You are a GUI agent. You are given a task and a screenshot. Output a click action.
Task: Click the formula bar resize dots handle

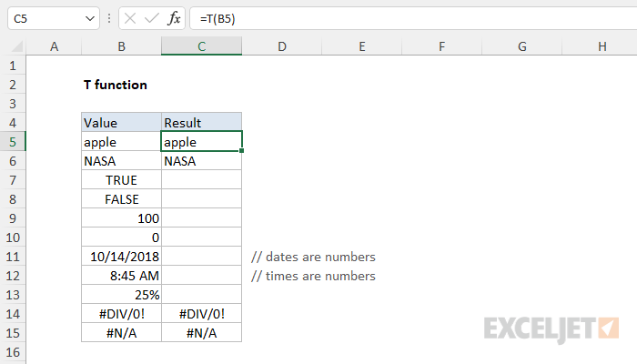(x=109, y=19)
